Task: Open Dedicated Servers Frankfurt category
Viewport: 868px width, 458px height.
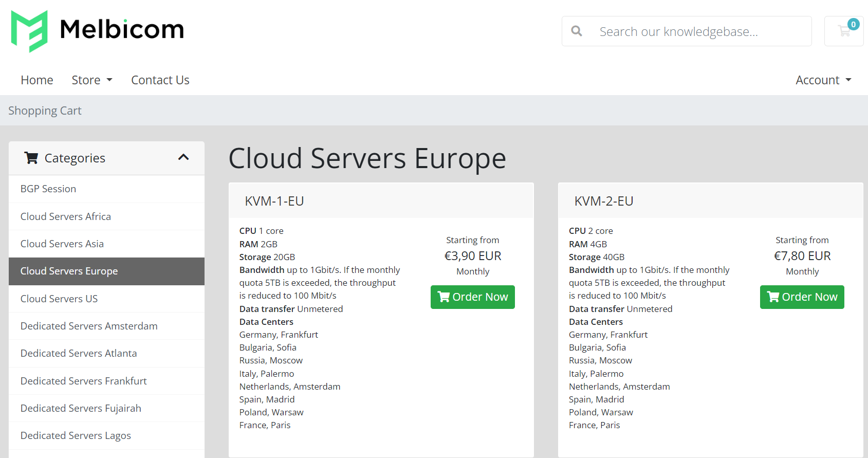Action: [x=106, y=381]
